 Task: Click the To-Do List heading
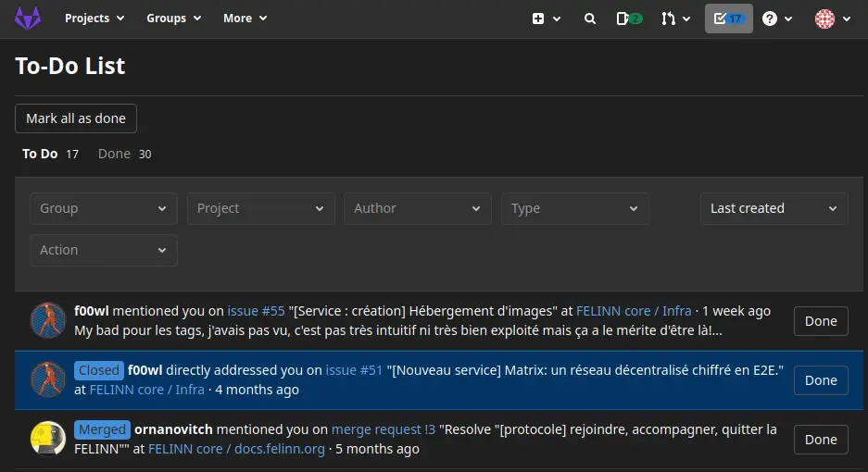pos(70,66)
